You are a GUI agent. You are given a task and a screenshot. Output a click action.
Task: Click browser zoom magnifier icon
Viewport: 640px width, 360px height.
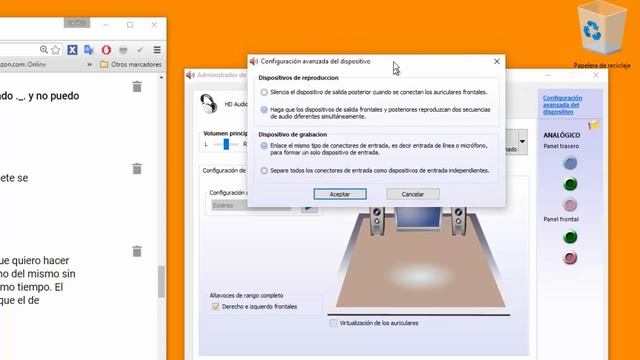click(x=44, y=50)
